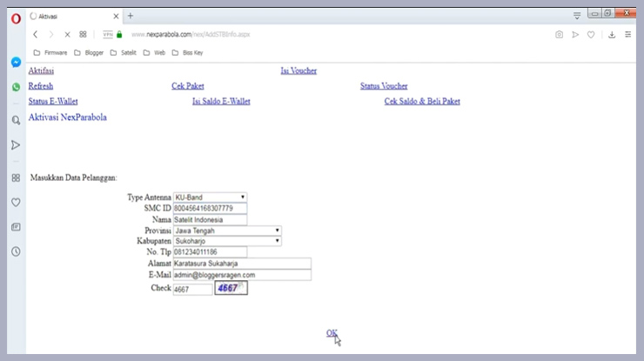Open Messenger in the sidebar
This screenshot has height=361, width=644.
[x=16, y=62]
